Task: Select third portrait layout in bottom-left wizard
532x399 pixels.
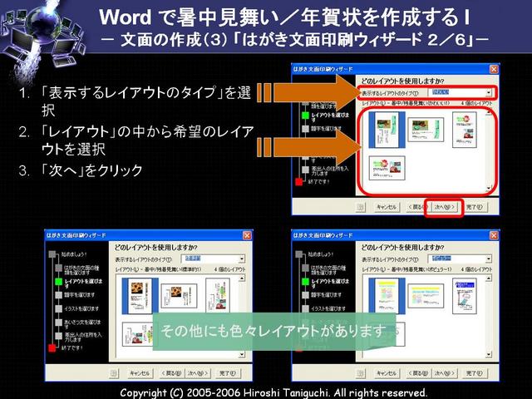Action: (x=218, y=296)
